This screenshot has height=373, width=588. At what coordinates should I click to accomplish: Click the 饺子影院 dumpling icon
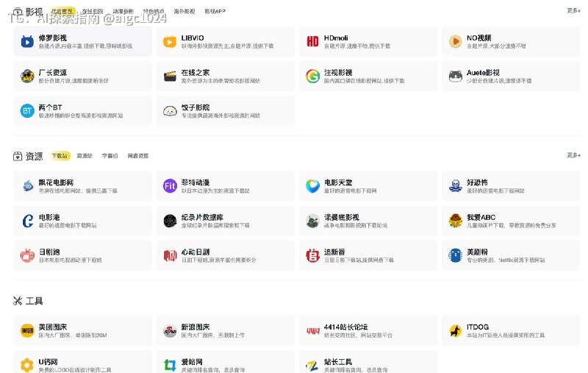tap(170, 110)
